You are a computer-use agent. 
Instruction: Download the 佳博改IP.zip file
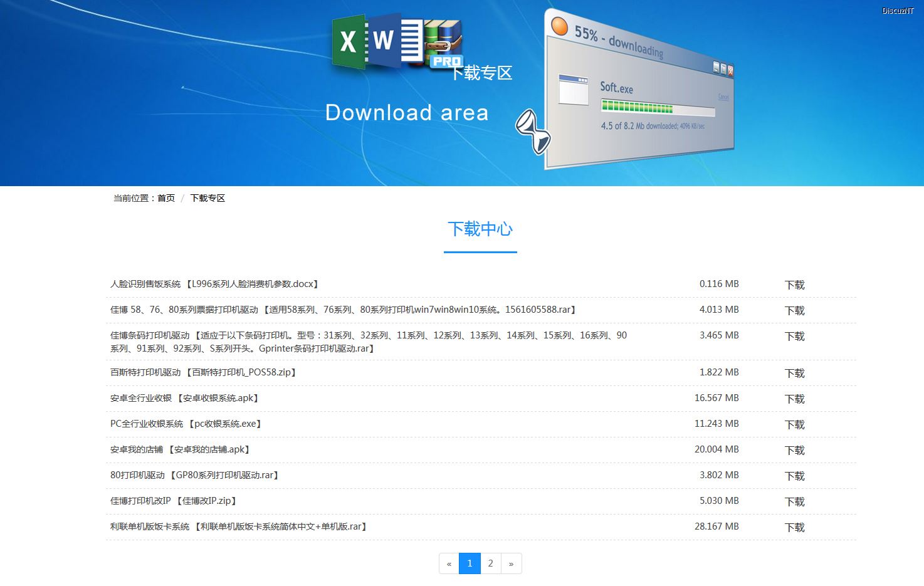(794, 501)
